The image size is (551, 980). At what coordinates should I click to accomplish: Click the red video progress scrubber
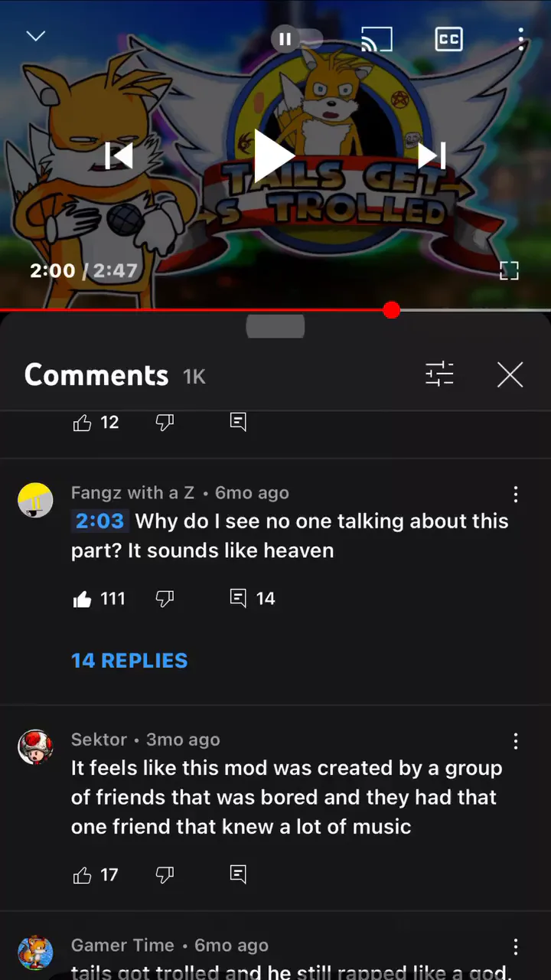392,310
